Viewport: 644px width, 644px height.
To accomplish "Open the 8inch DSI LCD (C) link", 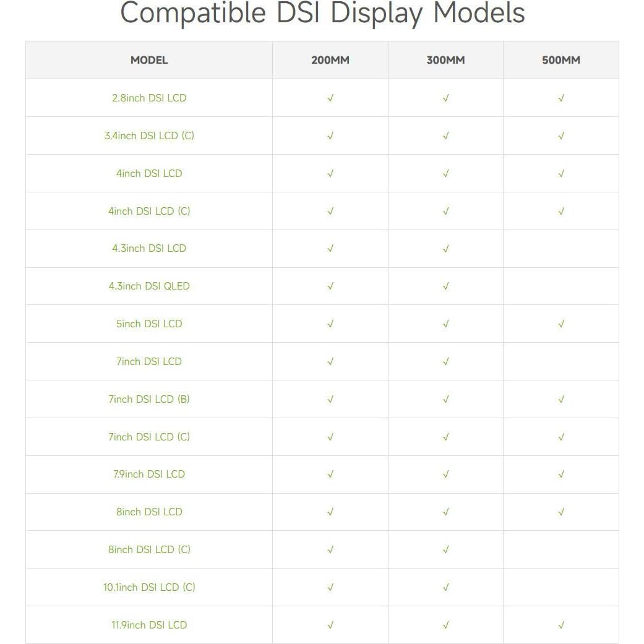I will point(149,549).
